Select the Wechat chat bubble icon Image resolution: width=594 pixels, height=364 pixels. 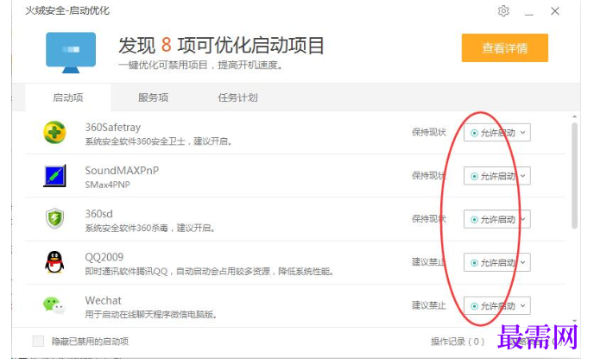point(54,305)
